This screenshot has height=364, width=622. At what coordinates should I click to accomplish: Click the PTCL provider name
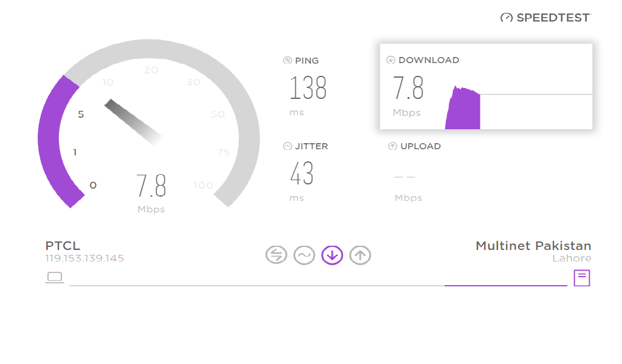(63, 246)
